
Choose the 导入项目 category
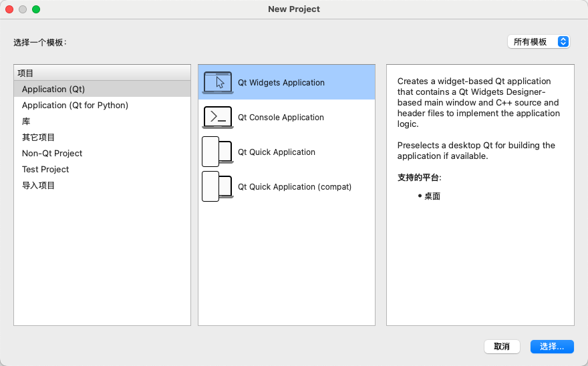tap(102, 186)
